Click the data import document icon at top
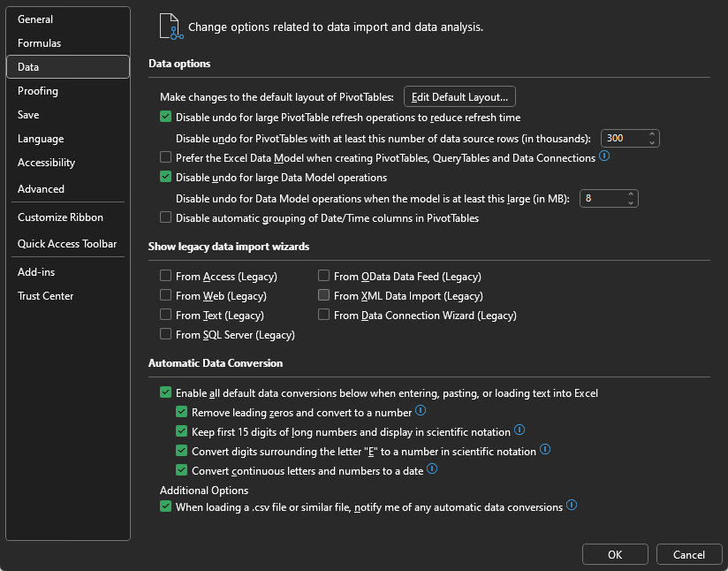 click(x=171, y=27)
